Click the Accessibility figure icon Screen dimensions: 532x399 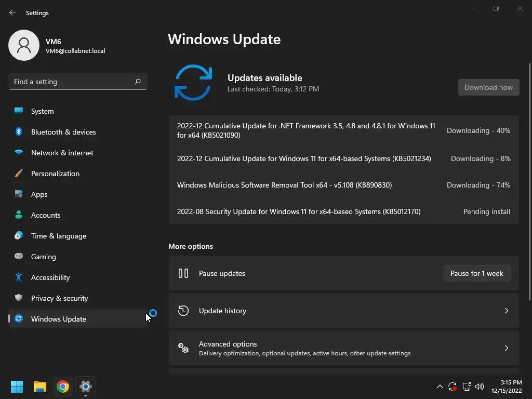click(x=19, y=277)
